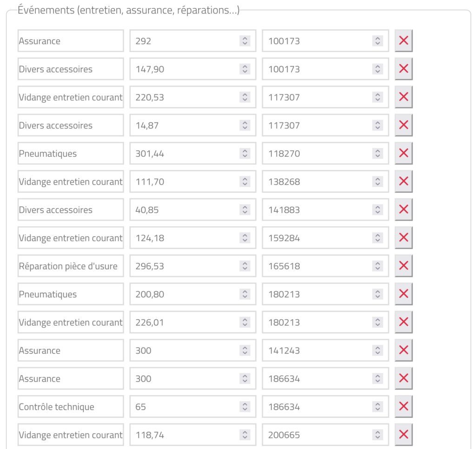The width and height of the screenshot is (476, 449).
Task: Decrease the 100173 mileage with the stepper
Action: click(378, 43)
